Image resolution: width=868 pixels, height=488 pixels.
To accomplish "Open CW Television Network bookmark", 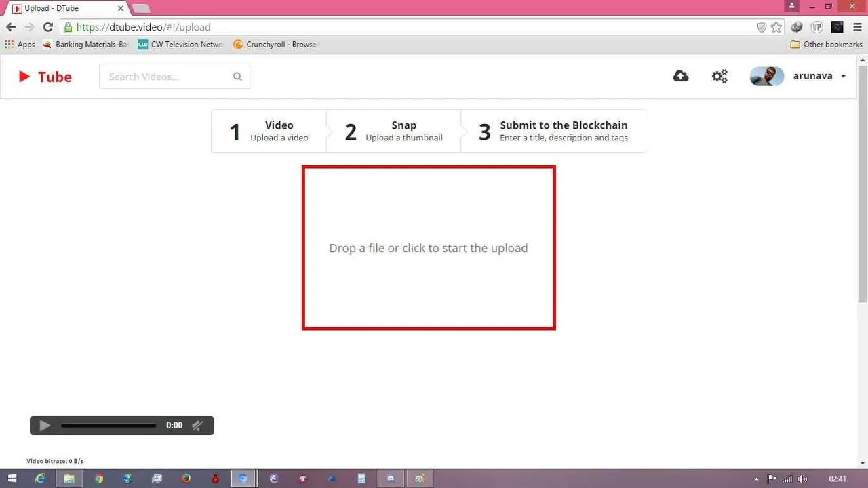I will click(180, 45).
